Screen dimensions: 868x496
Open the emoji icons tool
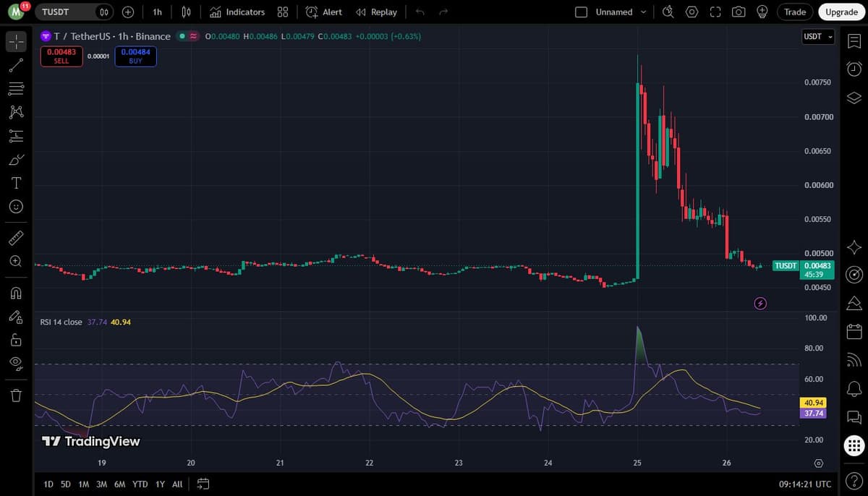16,206
